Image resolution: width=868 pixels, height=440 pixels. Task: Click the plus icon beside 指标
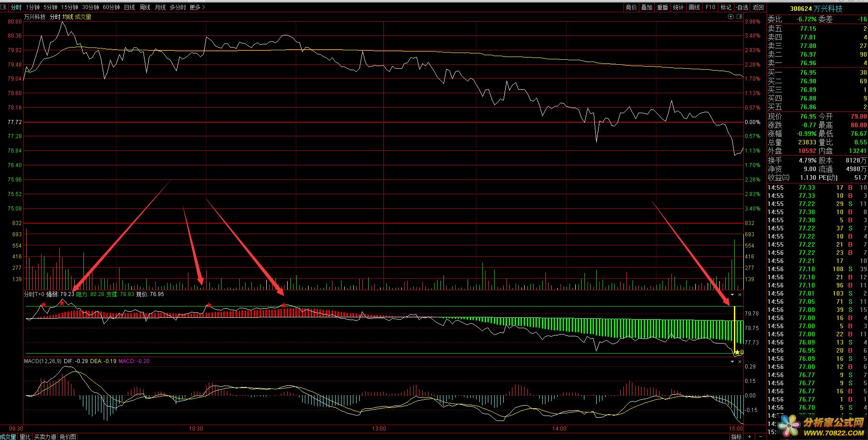pos(749,436)
